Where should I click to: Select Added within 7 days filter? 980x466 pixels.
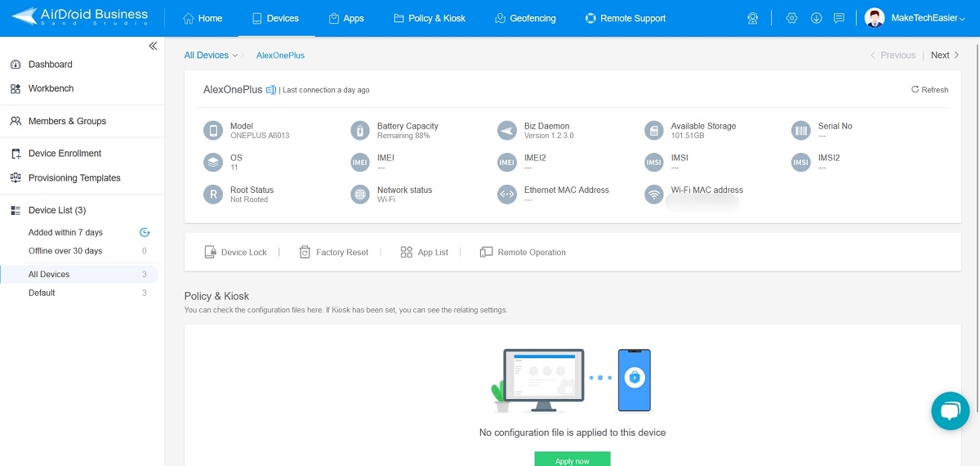[x=65, y=233]
